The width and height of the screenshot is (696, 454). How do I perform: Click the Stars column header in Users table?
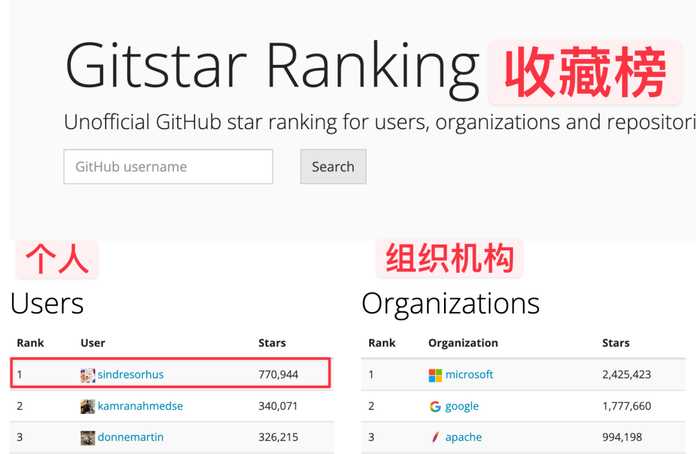[x=272, y=343]
